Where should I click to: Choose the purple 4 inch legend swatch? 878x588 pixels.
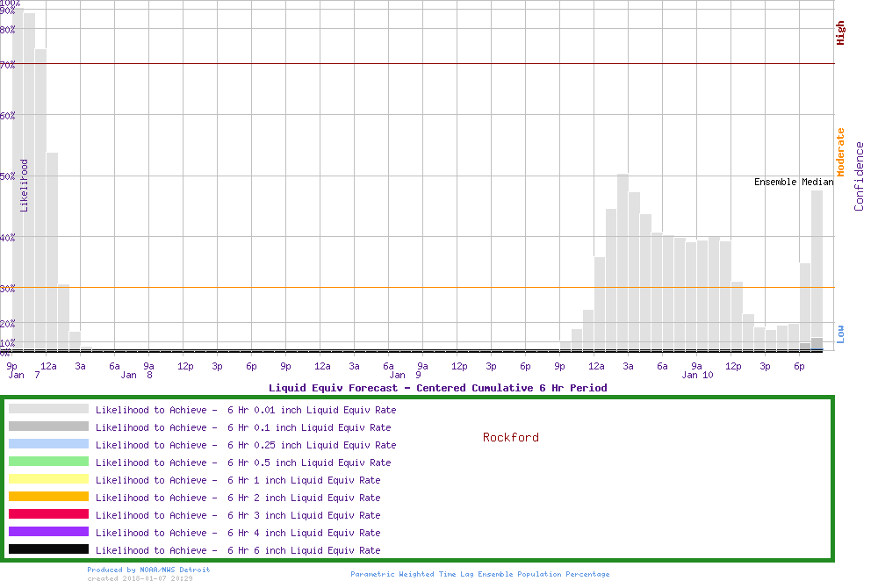coord(48,532)
